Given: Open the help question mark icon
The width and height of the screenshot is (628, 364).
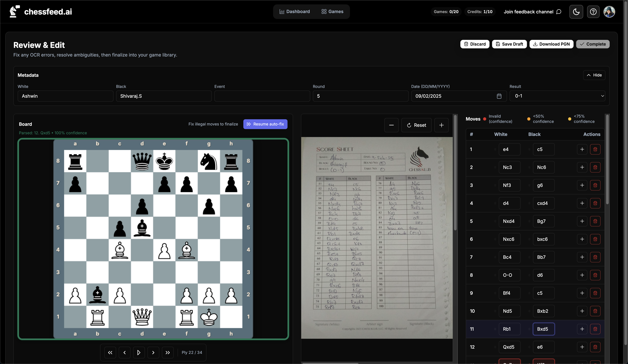Looking at the screenshot, I should pyautogui.click(x=593, y=12).
